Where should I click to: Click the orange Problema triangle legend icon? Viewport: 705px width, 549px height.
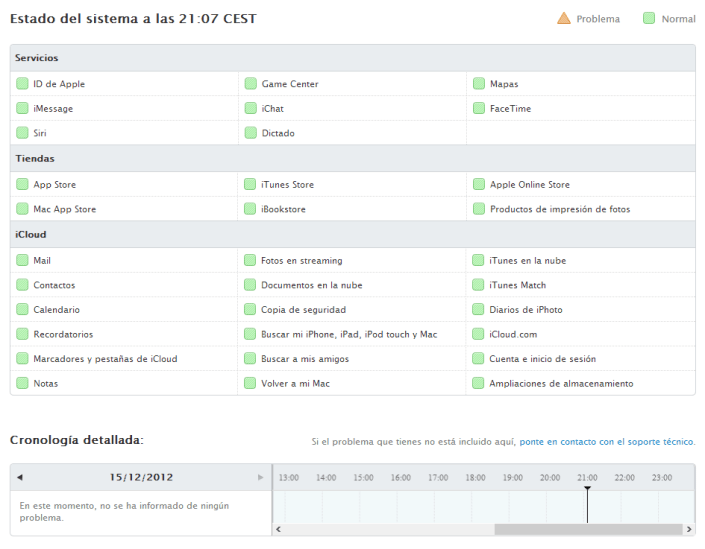click(564, 18)
